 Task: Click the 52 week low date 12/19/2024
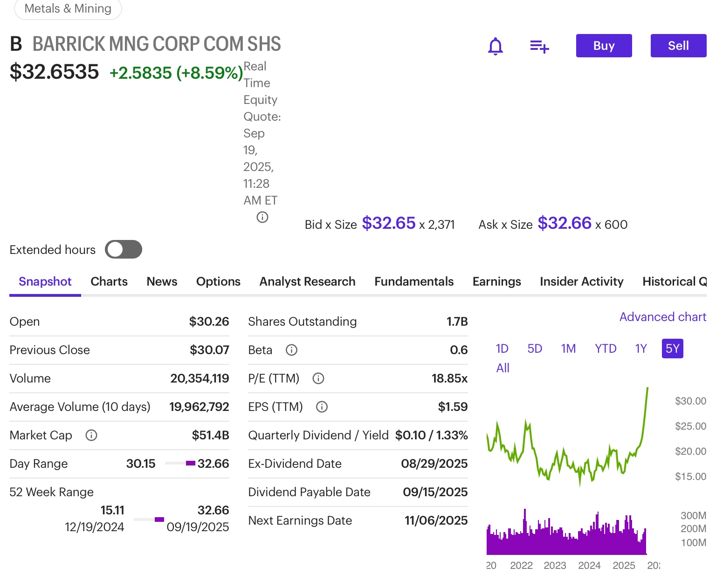(94, 527)
